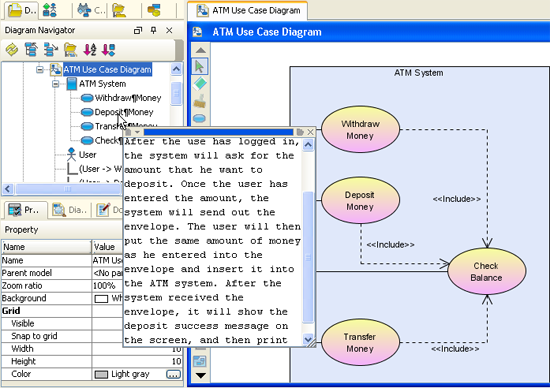
Task: Select the Transfer Money use case shape
Action: point(360,342)
